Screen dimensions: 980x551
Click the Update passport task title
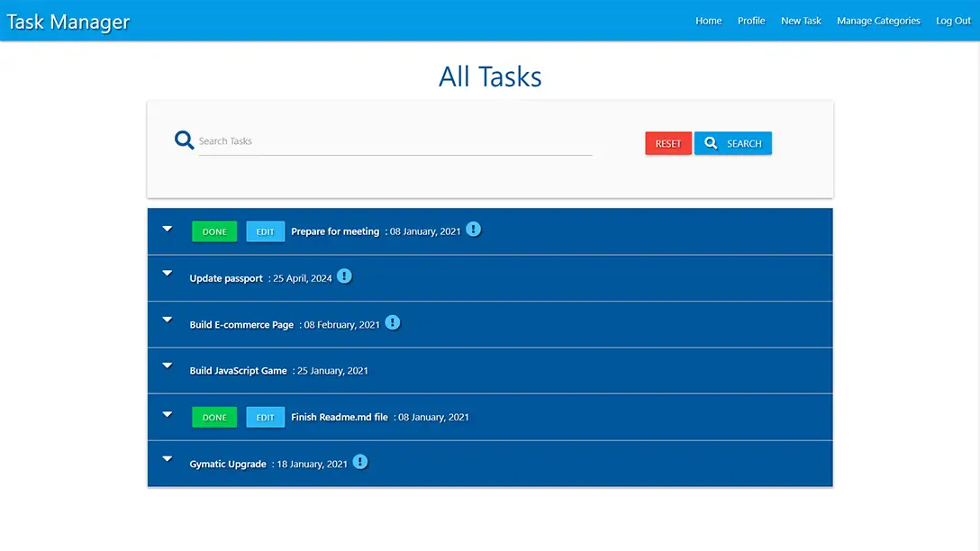pos(226,278)
